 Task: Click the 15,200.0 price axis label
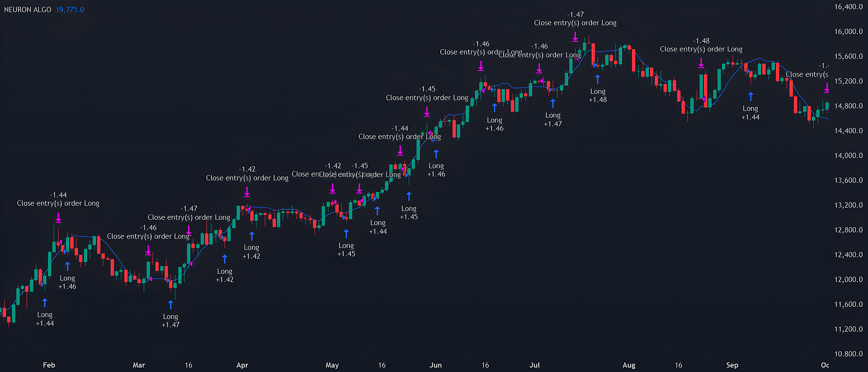[x=849, y=81]
